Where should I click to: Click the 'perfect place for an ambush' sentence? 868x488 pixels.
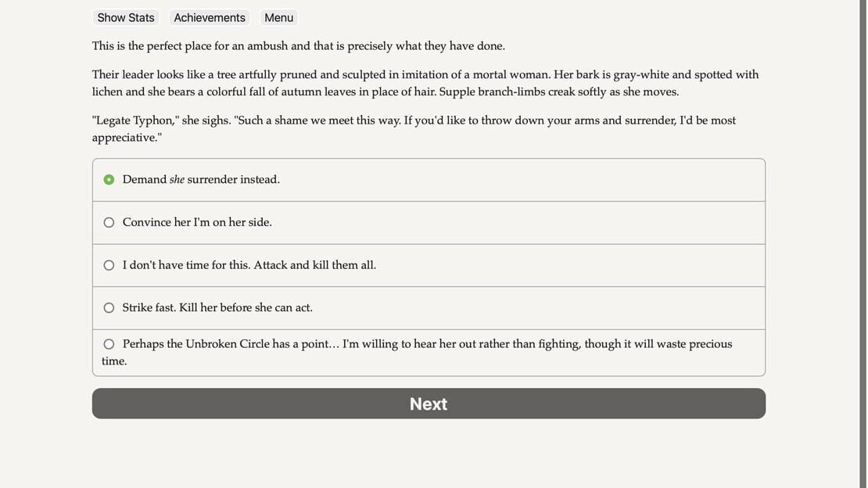tap(299, 46)
